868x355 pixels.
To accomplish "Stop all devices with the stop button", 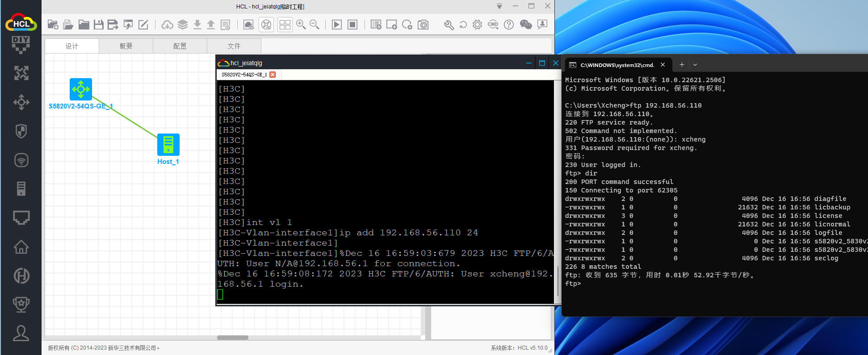I will point(352,25).
